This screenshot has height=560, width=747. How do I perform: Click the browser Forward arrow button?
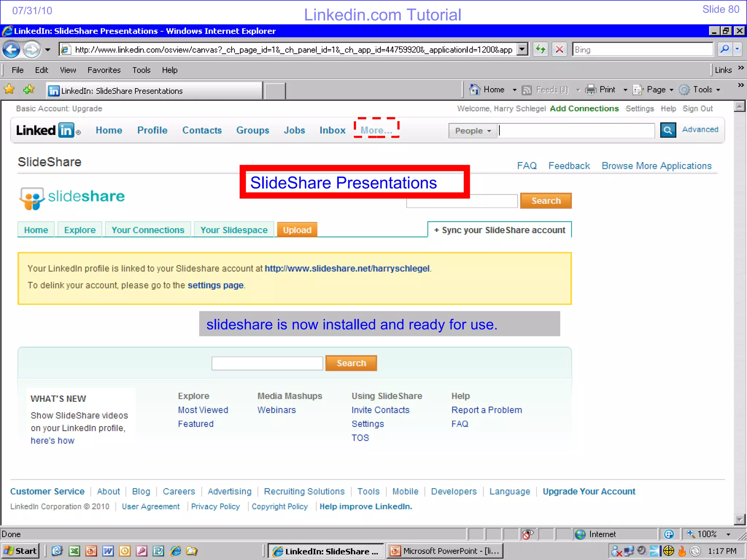pos(32,49)
